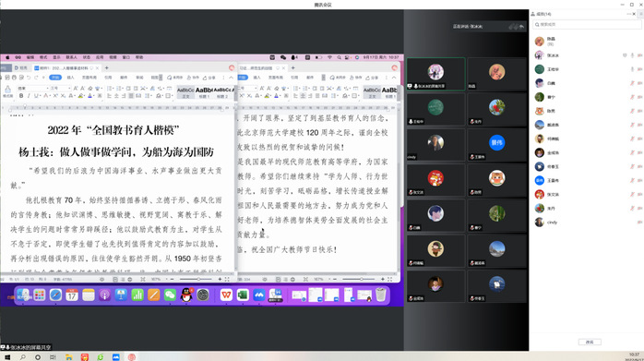This screenshot has height=361, width=644.
Task: Apply 正文 style in left WPS window
Action: click(185, 92)
